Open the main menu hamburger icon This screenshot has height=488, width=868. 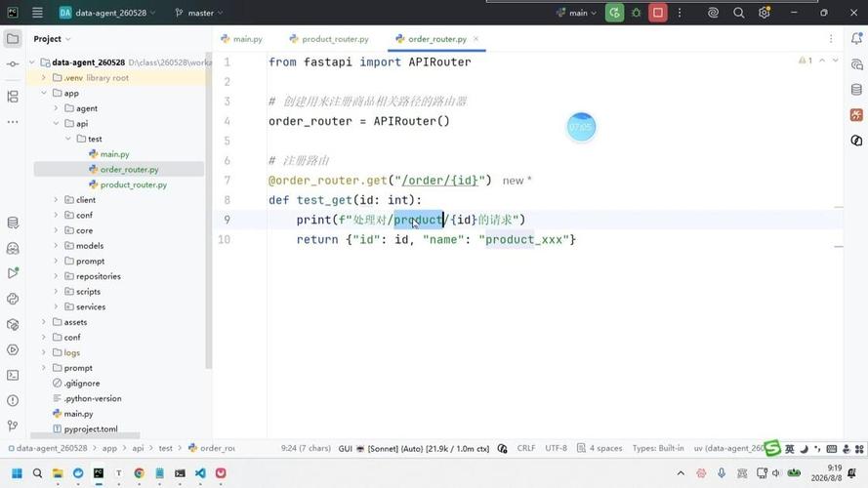[37, 12]
